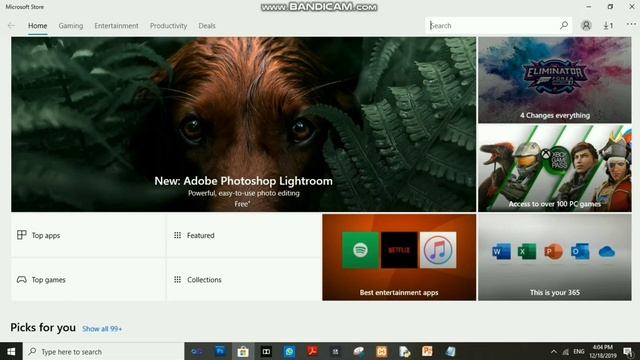
Task: Open the Xbox Game Pass tile
Action: 555,168
